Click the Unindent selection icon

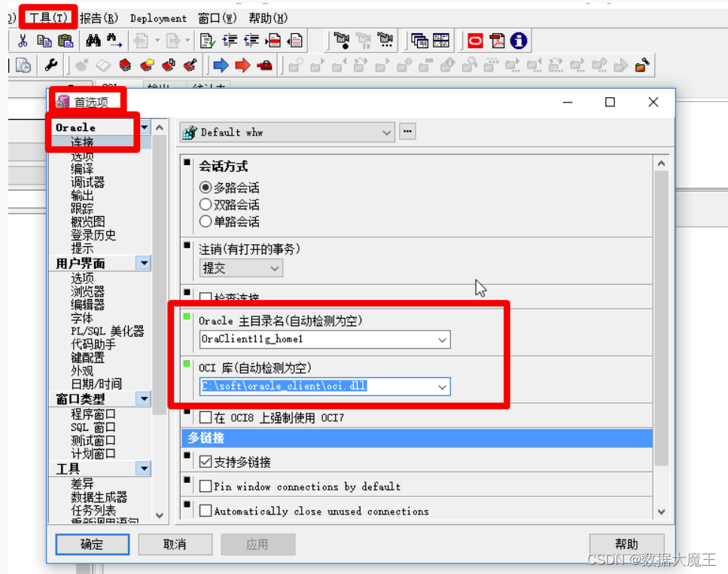[x=251, y=41]
